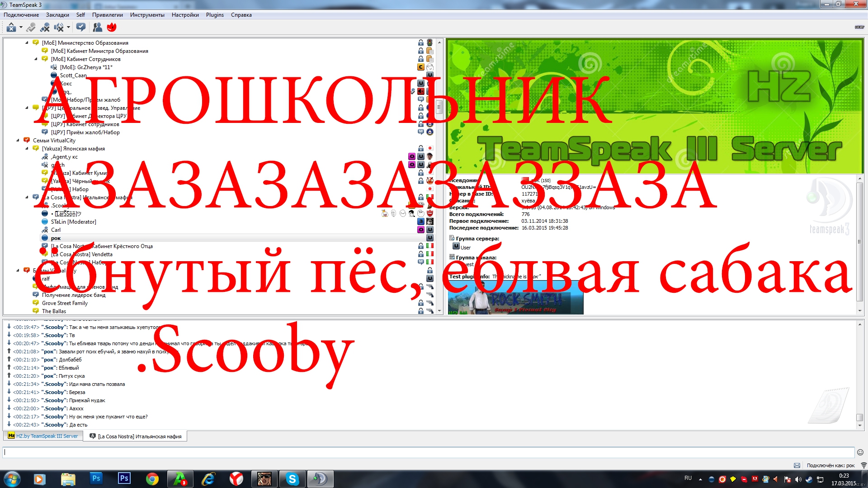Image resolution: width=868 pixels, height=488 pixels.
Task: Collapse the [MoE] Кабинет Сотрудников channel
Action: tap(36, 59)
